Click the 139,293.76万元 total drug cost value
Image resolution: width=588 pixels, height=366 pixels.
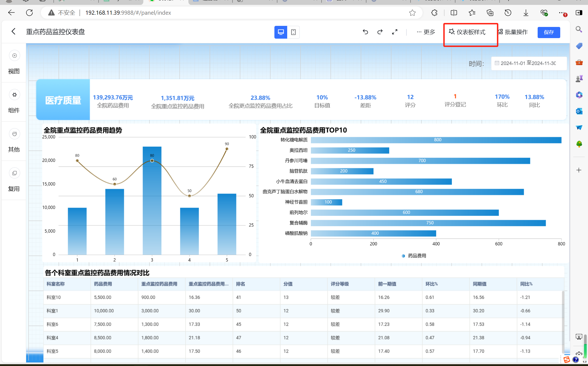point(113,97)
